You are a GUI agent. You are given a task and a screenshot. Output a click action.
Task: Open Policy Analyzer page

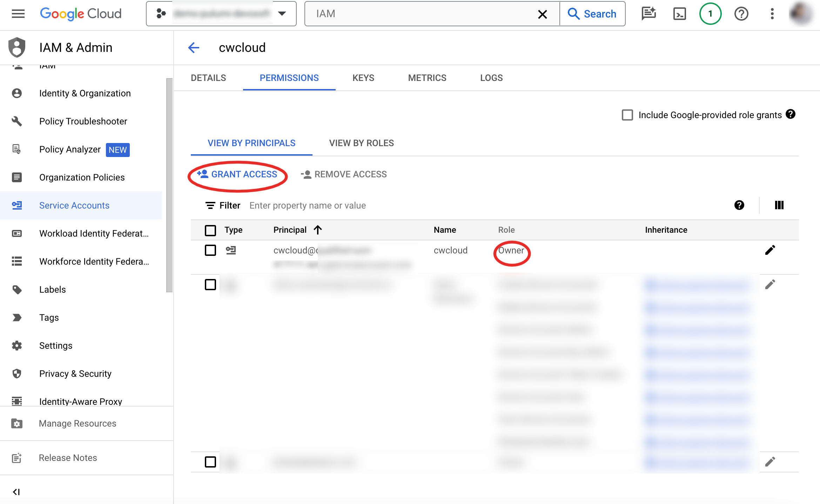pos(81,149)
